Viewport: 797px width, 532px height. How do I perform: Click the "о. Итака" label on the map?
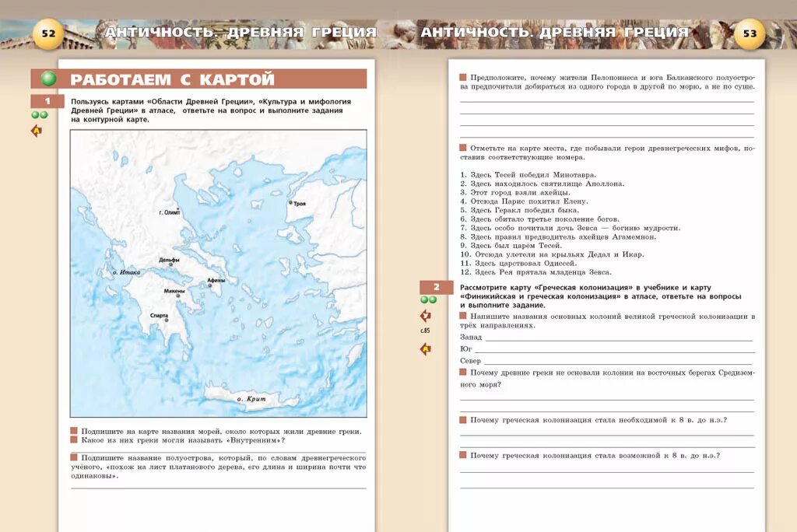pos(126,272)
